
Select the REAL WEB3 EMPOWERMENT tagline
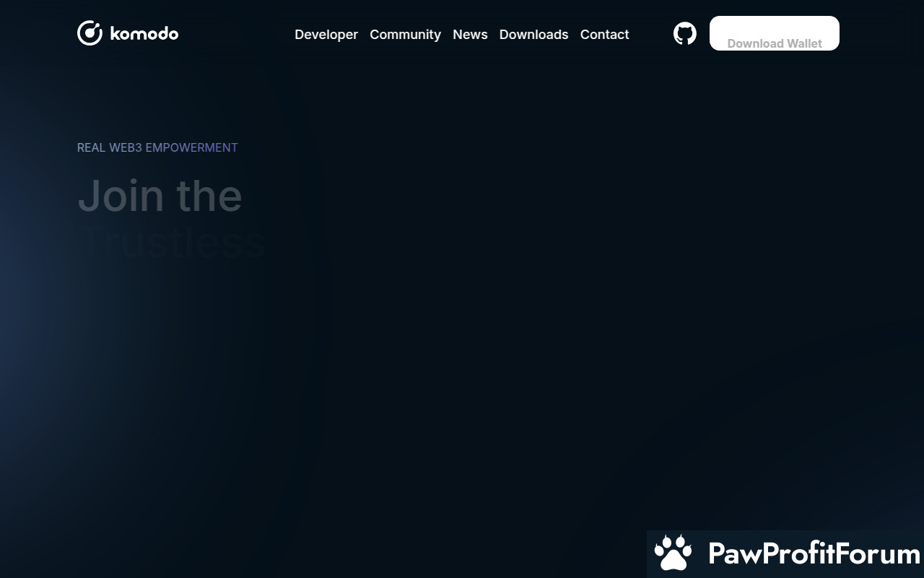[157, 147]
